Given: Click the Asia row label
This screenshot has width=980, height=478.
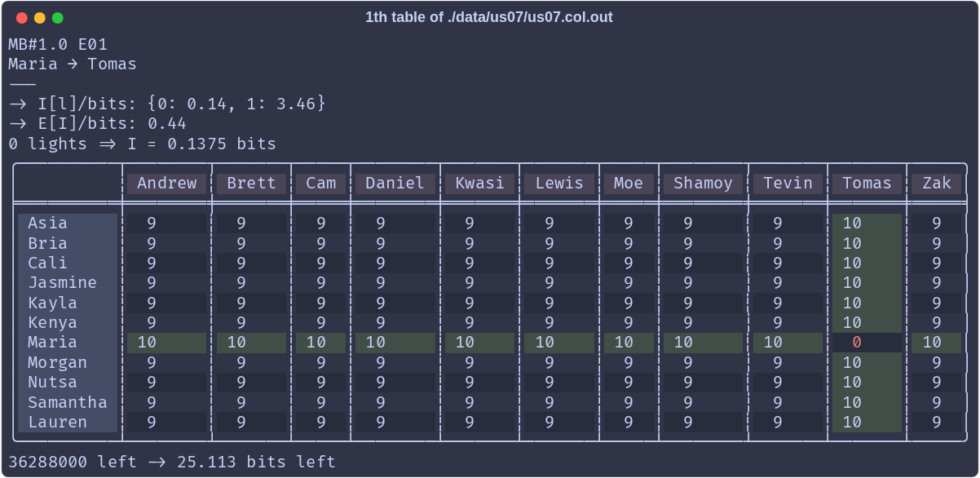Looking at the screenshot, I should 68,224.
